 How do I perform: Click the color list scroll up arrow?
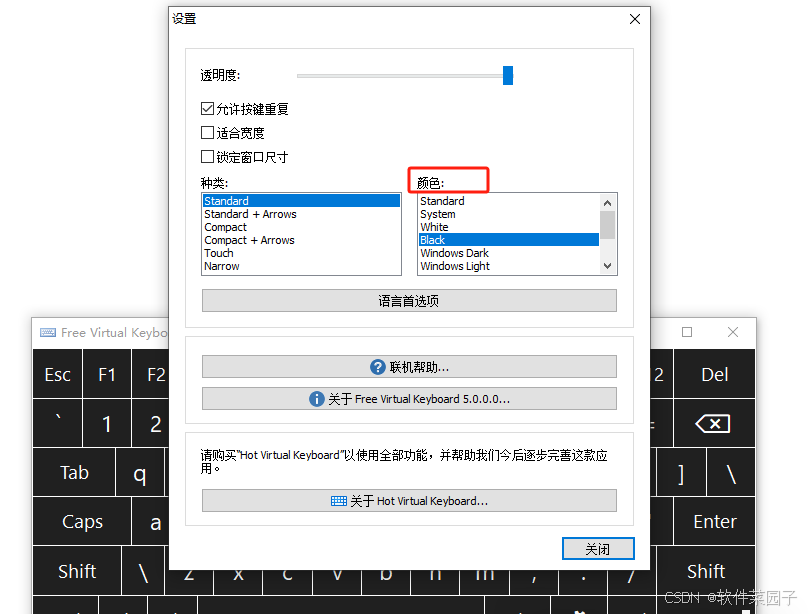coord(607,203)
